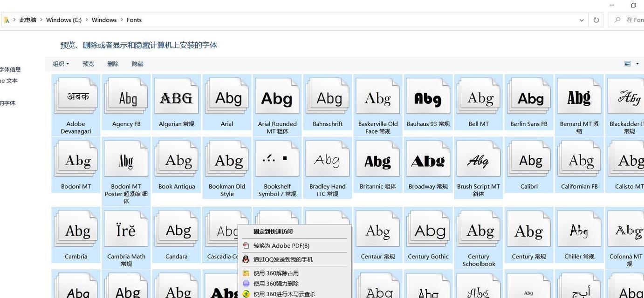Choose 固定到快速访问 from context menu

pyautogui.click(x=295, y=231)
